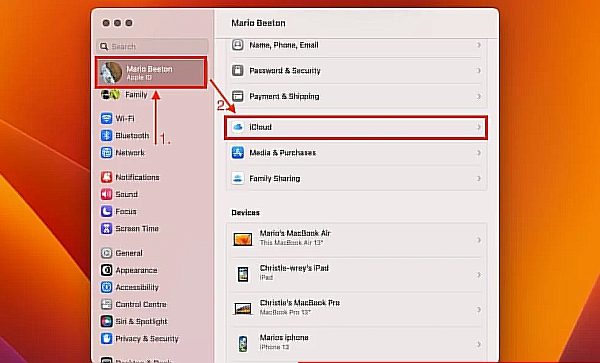Click Christie's MacBook Pro device icon
The height and width of the screenshot is (363, 600).
point(243,309)
